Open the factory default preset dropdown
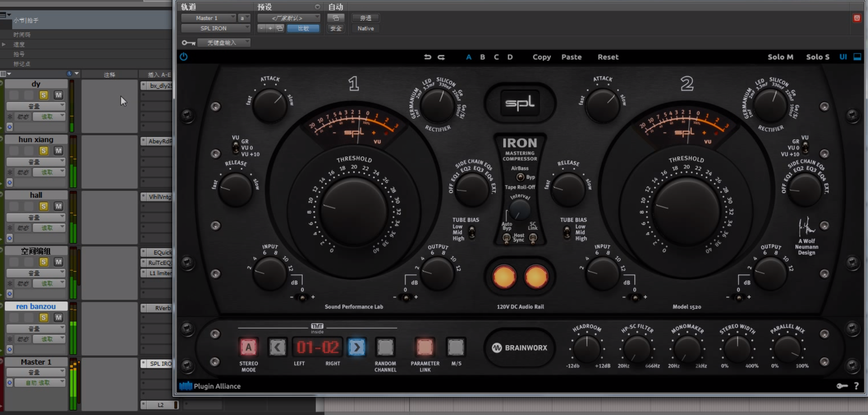 289,18
